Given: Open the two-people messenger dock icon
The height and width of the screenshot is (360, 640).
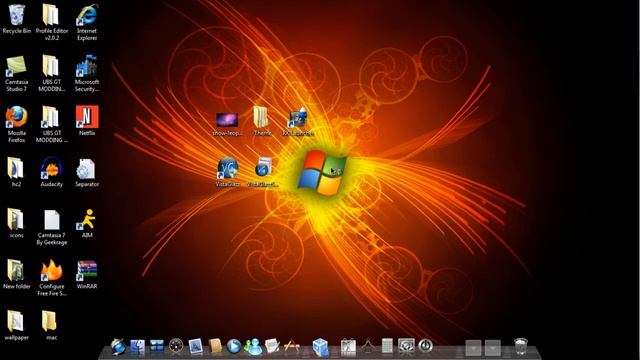Looking at the screenshot, I should click(253, 347).
